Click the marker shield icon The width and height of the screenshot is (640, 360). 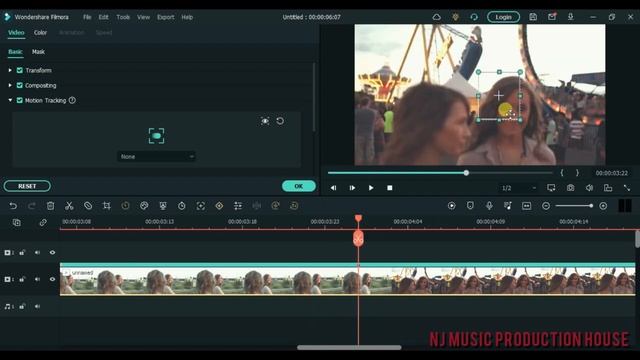(x=470, y=206)
